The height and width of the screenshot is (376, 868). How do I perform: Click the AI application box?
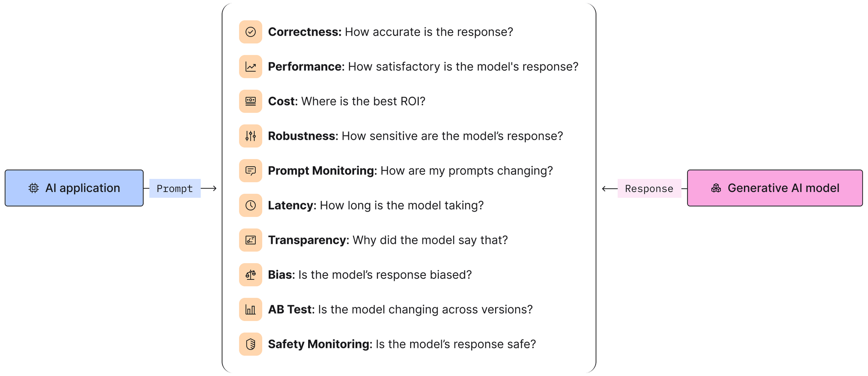[74, 188]
